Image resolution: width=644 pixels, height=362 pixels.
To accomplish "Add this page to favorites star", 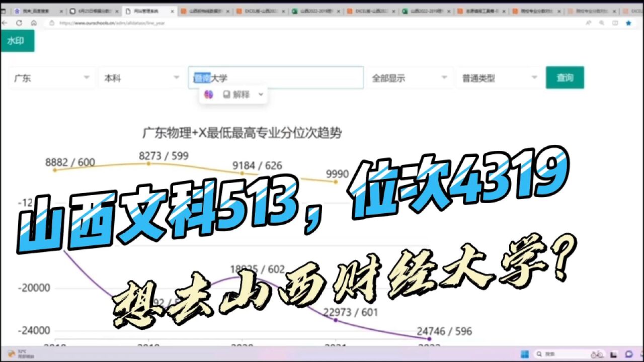I will (x=628, y=23).
